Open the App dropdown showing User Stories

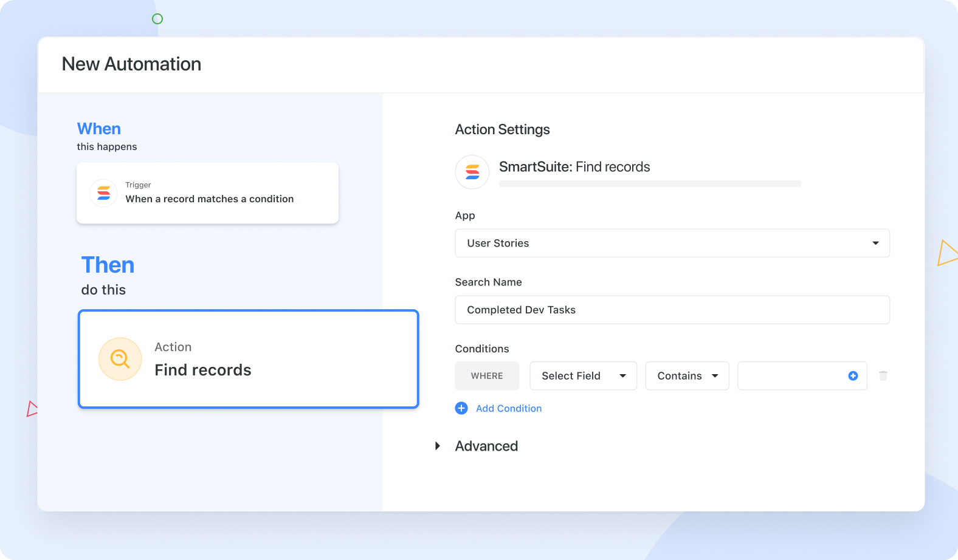672,243
